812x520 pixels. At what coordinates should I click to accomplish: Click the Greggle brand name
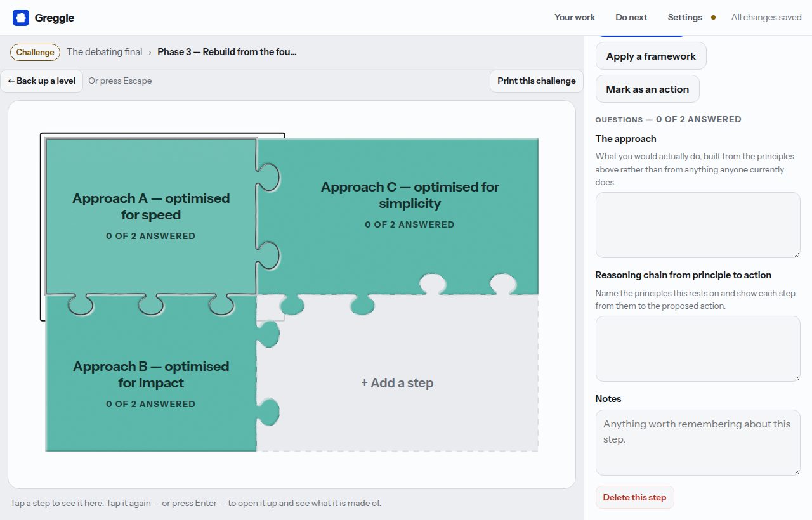[55, 18]
